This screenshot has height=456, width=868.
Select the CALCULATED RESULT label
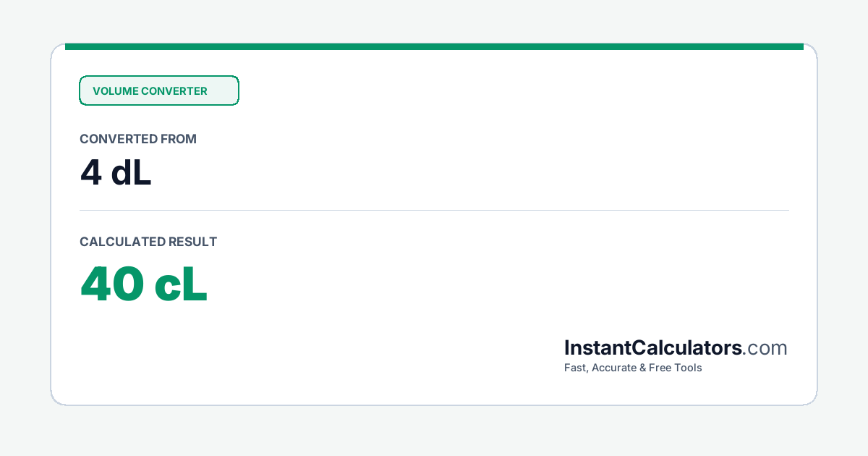148,242
